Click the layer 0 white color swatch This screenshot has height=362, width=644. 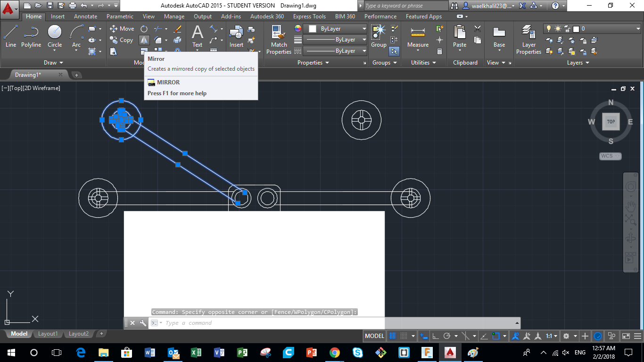(576, 29)
